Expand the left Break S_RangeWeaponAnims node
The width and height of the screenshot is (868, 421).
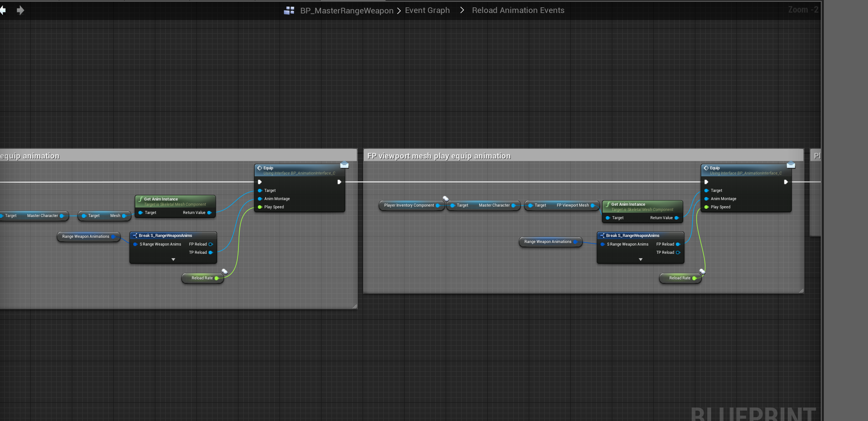(x=174, y=259)
